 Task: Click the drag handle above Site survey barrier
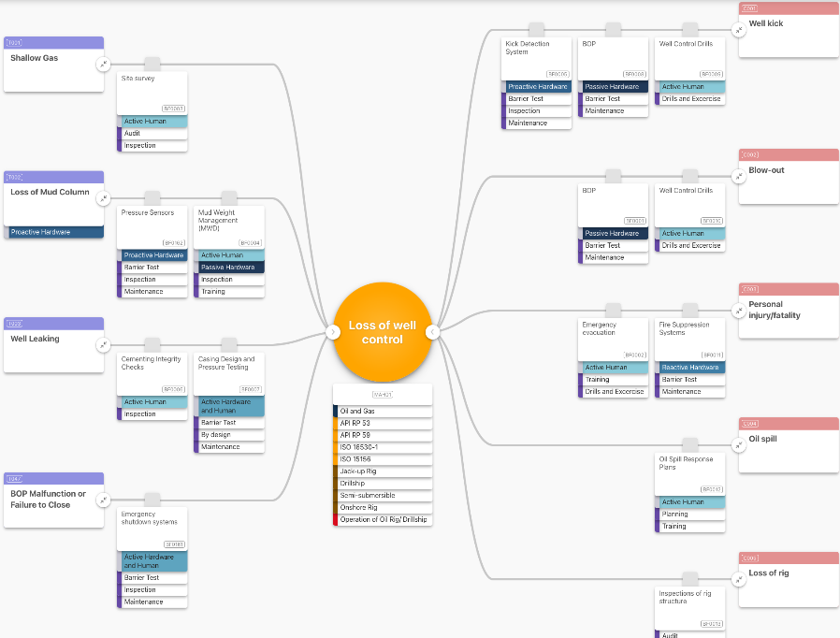(x=152, y=65)
